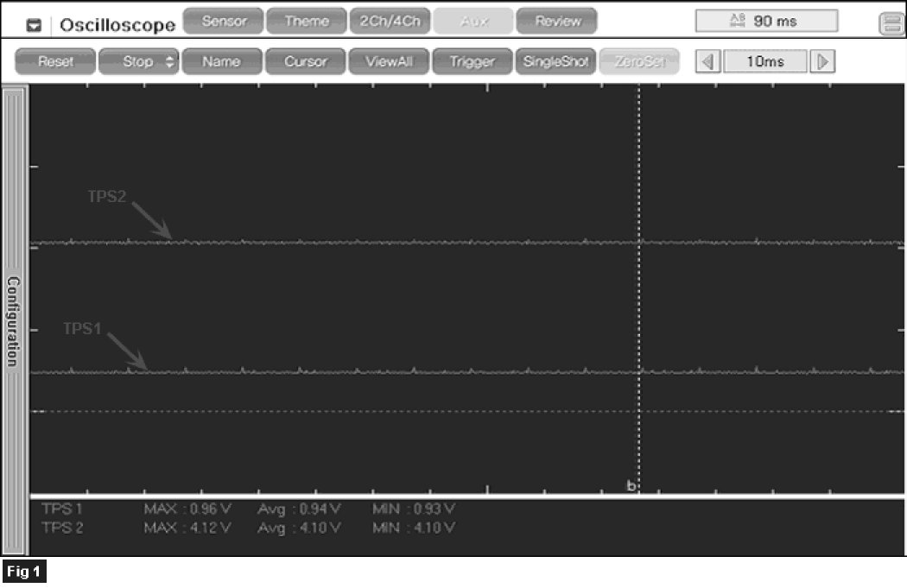Viewport: 907px width, 588px height.
Task: Click the panel icon at top right
Action: click(x=891, y=24)
